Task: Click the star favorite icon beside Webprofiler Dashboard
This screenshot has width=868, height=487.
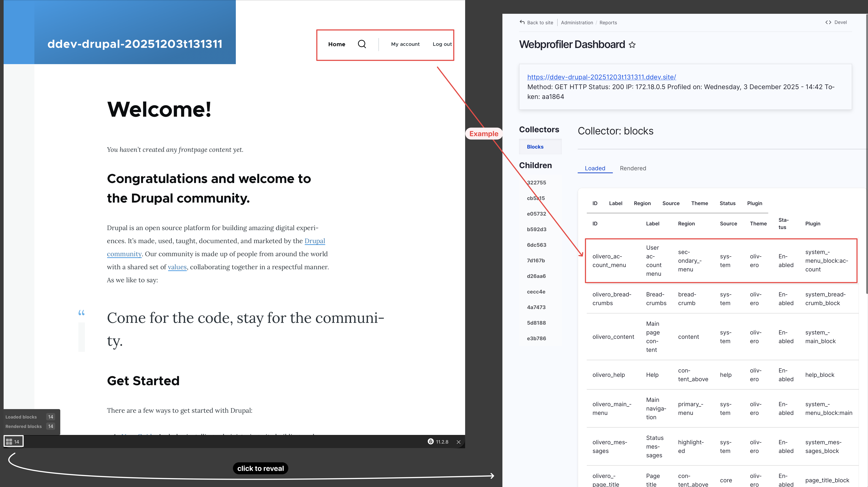Action: click(x=632, y=45)
